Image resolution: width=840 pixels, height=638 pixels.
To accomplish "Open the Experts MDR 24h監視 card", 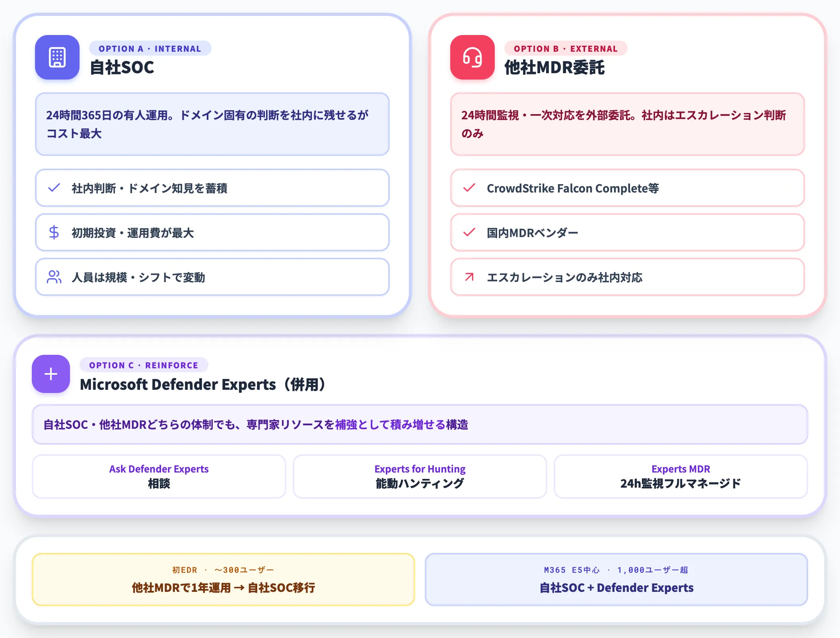I will (681, 477).
